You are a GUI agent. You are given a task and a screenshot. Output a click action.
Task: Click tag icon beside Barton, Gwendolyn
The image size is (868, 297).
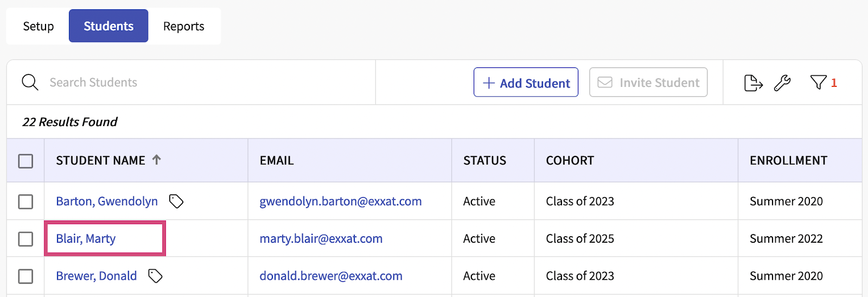click(x=176, y=201)
